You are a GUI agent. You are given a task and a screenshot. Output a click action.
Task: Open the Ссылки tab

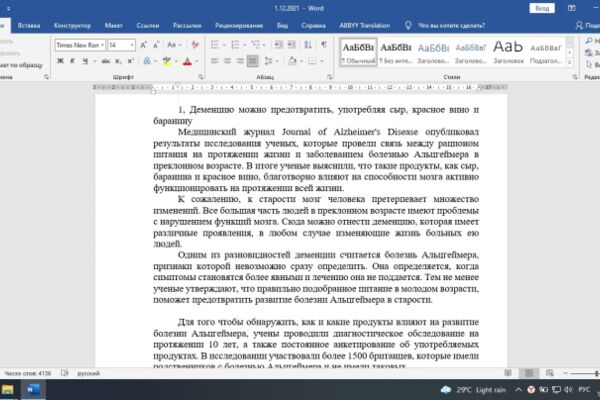pos(148,25)
